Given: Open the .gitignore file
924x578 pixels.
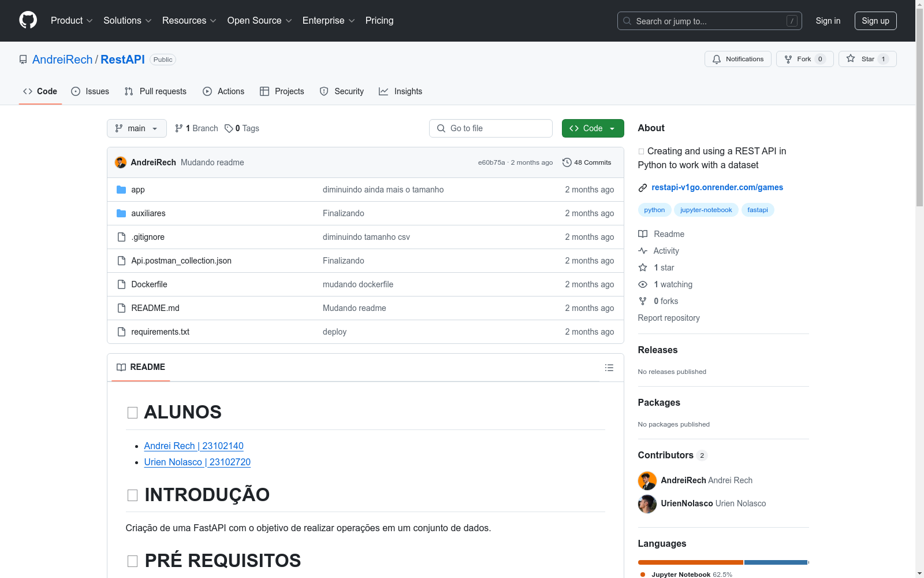Looking at the screenshot, I should 148,237.
